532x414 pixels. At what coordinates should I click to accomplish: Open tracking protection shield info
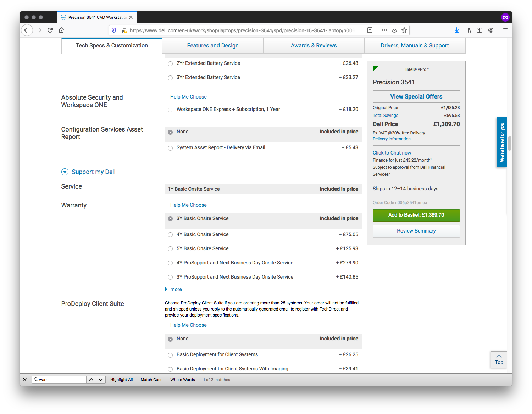[x=114, y=30]
